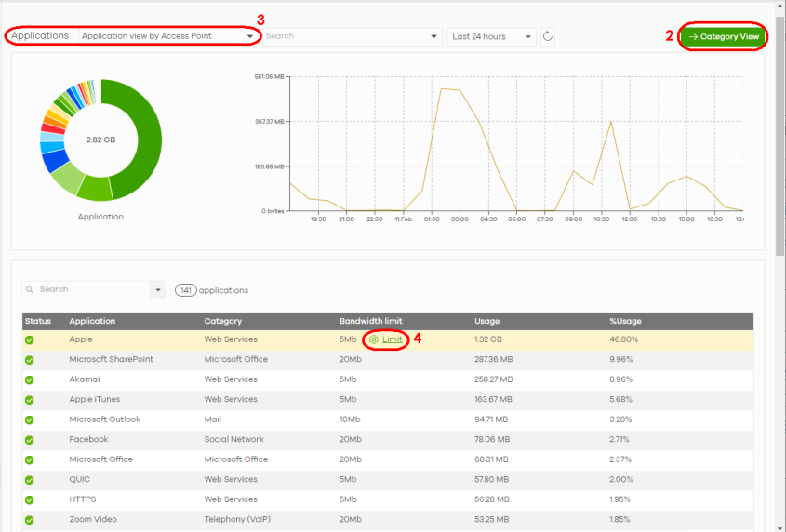The height and width of the screenshot is (532, 786).
Task: Click the status check icon for Facebook
Action: (30, 440)
